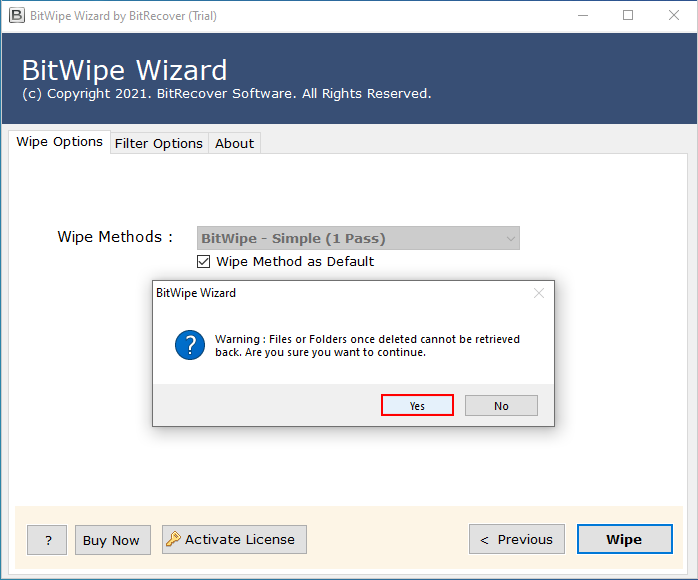Select the Wipe Options tab
The height and width of the screenshot is (580, 698).
(x=59, y=142)
